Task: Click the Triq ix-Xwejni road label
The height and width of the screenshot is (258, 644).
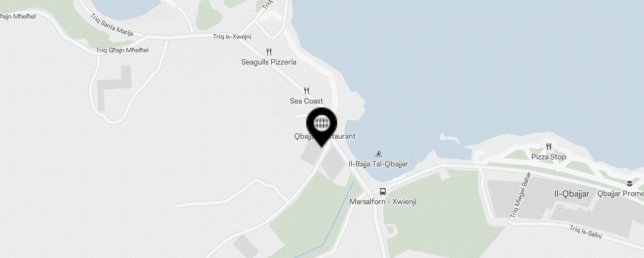Action: tap(232, 36)
